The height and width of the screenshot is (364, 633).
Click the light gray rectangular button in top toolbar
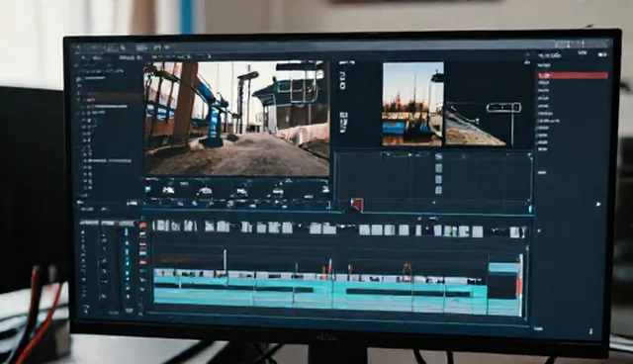click(x=141, y=48)
